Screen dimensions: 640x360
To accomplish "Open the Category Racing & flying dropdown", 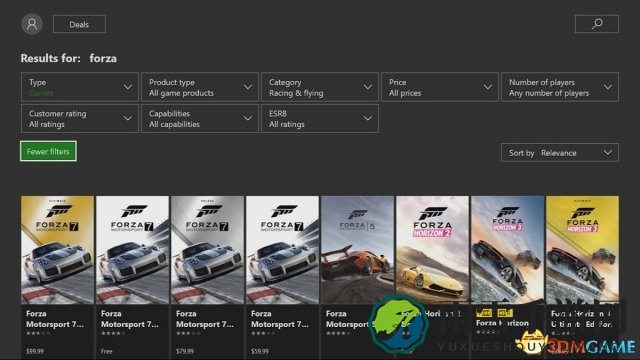I will click(x=320, y=87).
